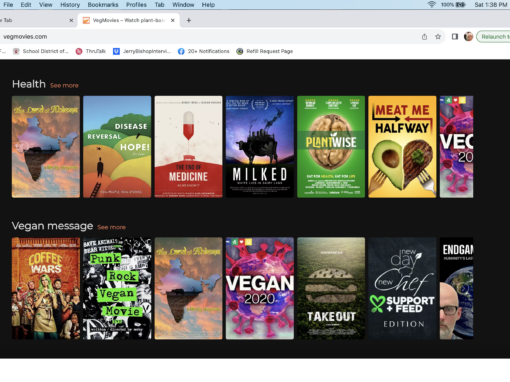
Task: Open the Takeout movie poster
Action: [331, 288]
